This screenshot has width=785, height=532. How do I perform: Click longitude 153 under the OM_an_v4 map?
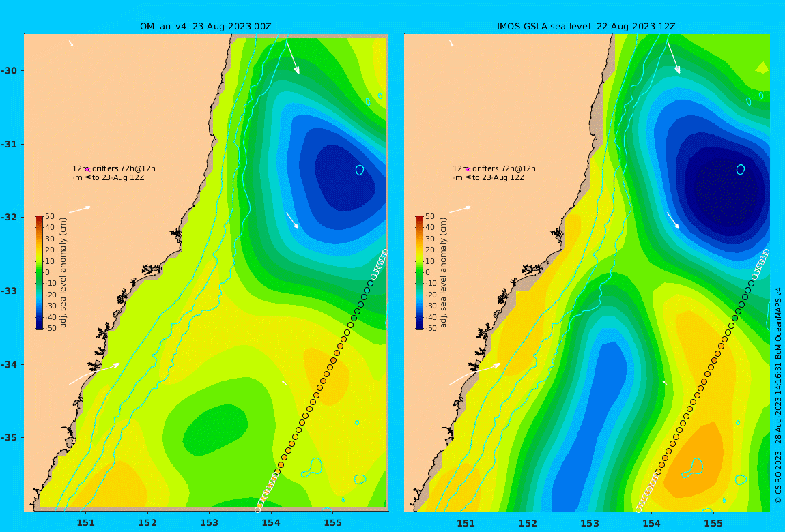click(x=210, y=523)
